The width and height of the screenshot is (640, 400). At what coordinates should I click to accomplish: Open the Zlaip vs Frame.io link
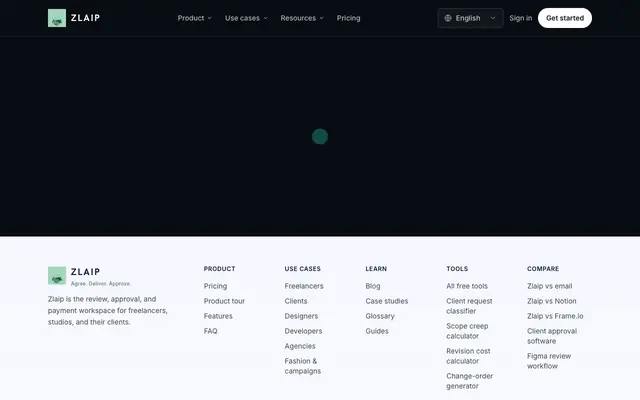[555, 316]
